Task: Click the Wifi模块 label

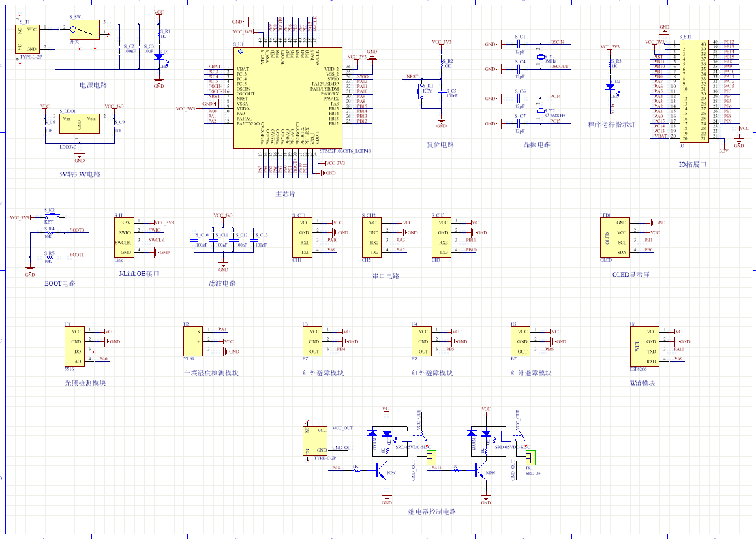Action: click(643, 383)
